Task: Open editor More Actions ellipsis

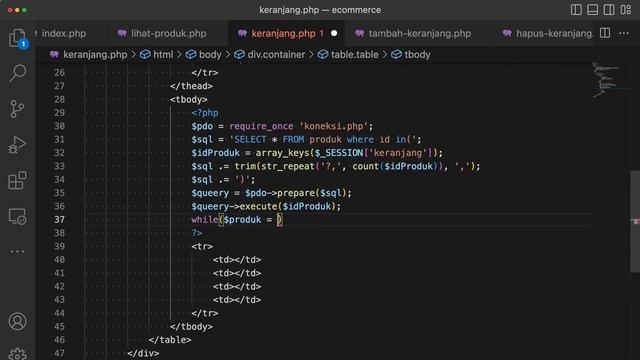Action: click(x=624, y=33)
